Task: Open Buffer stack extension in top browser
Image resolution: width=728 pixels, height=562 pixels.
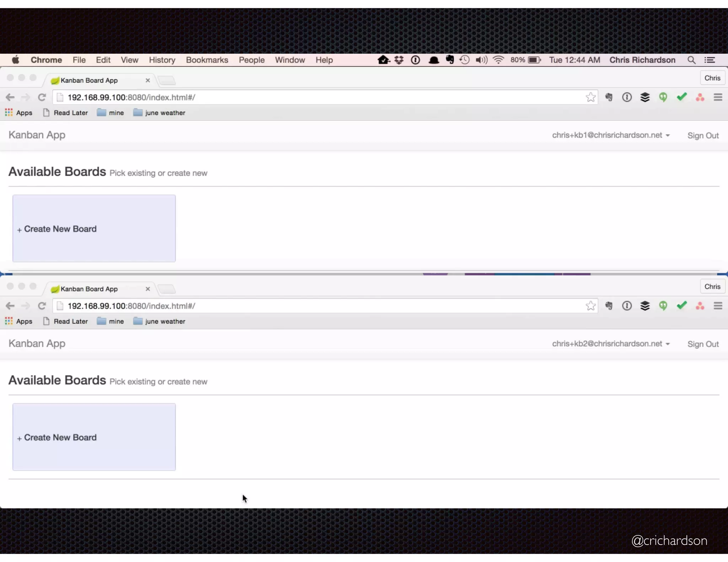Action: tap(645, 97)
